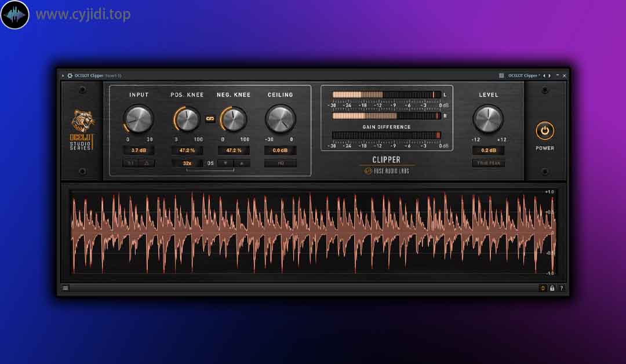The image size is (626, 364).
Task: Click the OCELOT Clipper window title
Action: 89,75
